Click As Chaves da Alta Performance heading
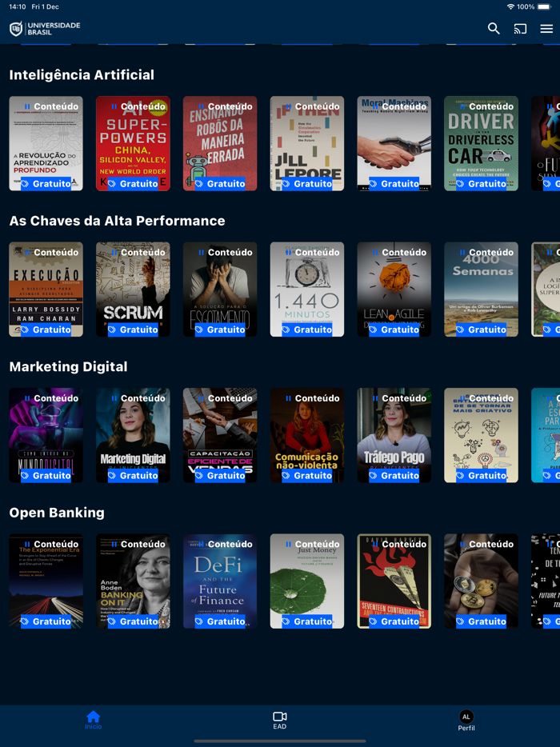 coord(118,221)
